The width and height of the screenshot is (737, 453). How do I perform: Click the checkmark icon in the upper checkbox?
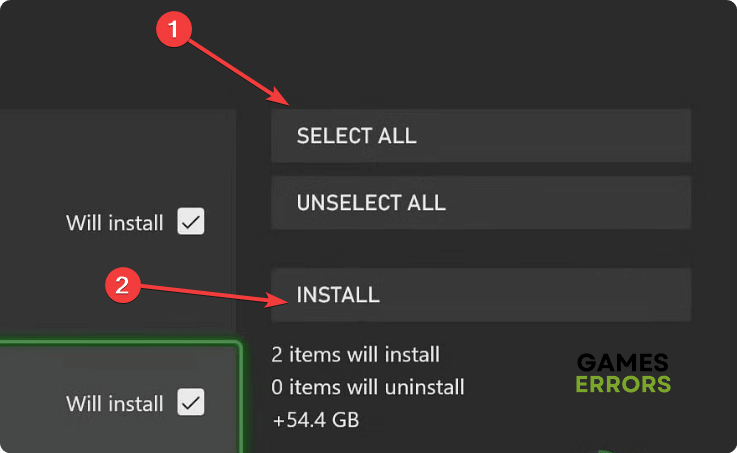click(x=191, y=222)
